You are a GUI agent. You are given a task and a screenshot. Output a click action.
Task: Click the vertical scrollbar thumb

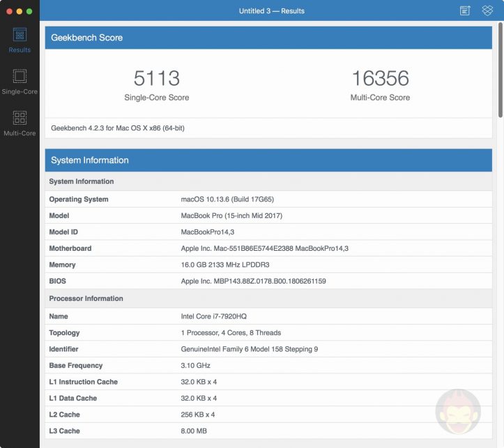[501, 70]
